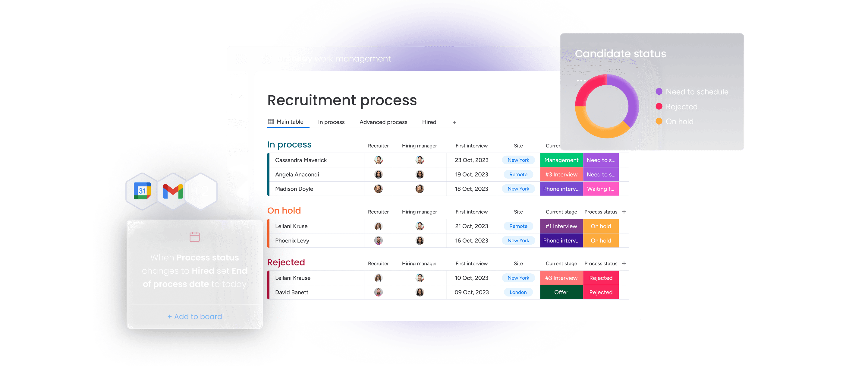Open the Advanced process tab
This screenshot has width=868, height=371.
[383, 122]
